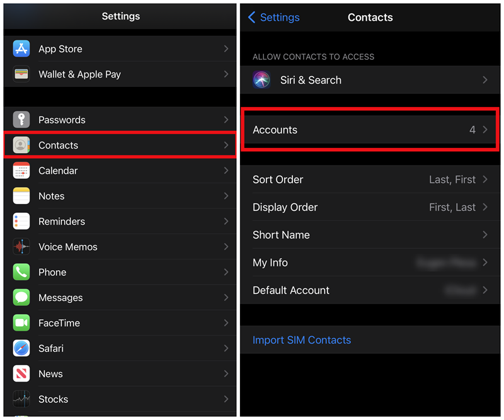Tap the Siri icon
Image resolution: width=504 pixels, height=420 pixels.
point(261,80)
